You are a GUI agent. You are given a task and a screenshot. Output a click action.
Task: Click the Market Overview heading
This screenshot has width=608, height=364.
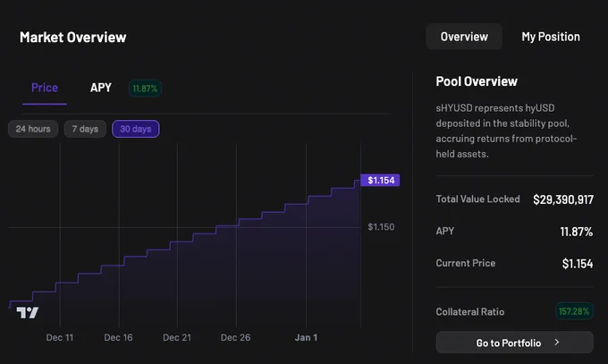click(x=73, y=38)
